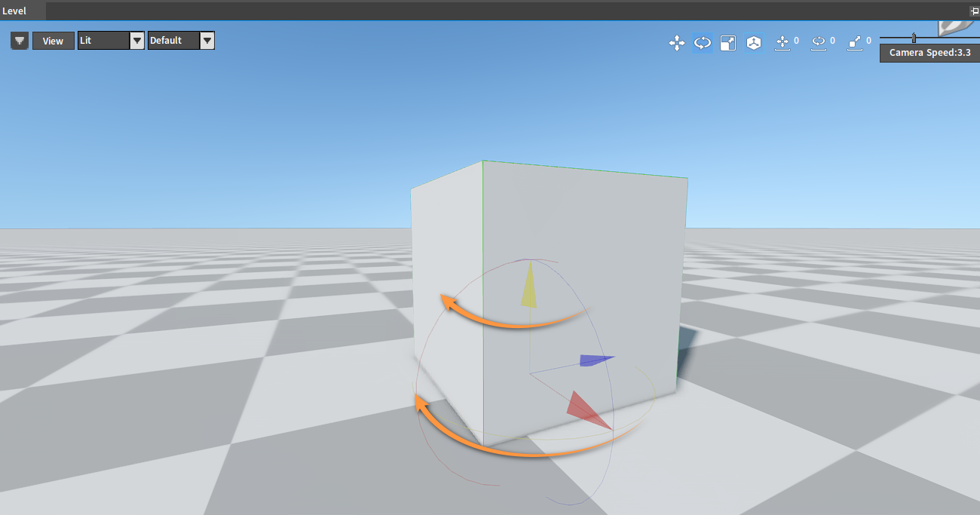Open the viewport options arrow menu left of View
The width and height of the screenshot is (980, 515).
[x=20, y=41]
